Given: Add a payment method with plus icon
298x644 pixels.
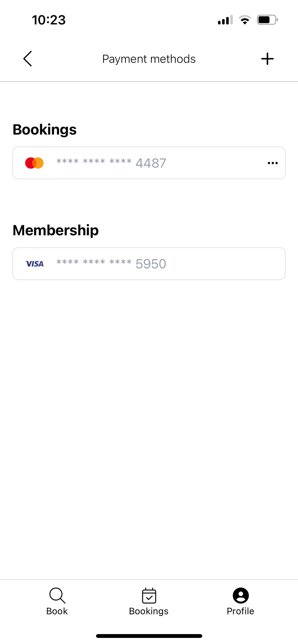Looking at the screenshot, I should click(x=267, y=59).
